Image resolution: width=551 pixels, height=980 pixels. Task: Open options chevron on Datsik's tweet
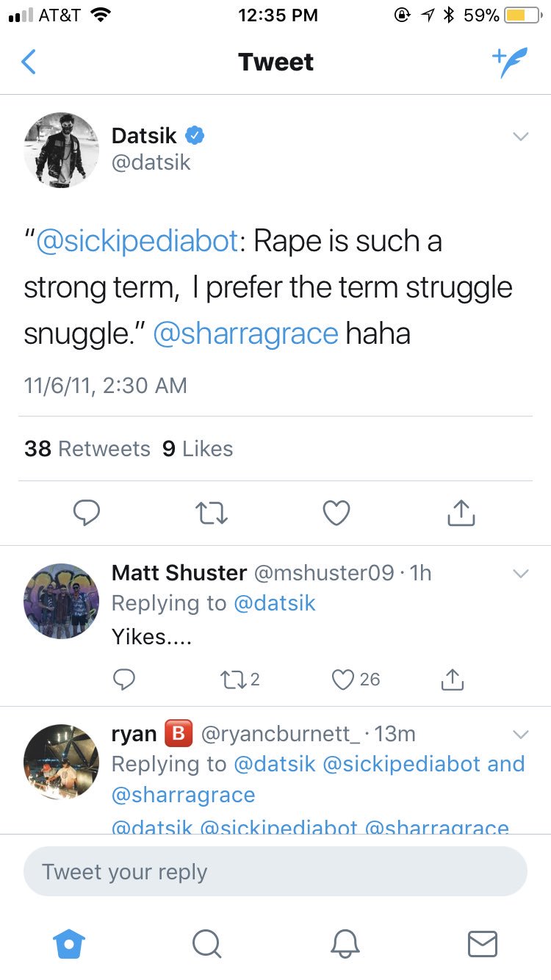(520, 137)
